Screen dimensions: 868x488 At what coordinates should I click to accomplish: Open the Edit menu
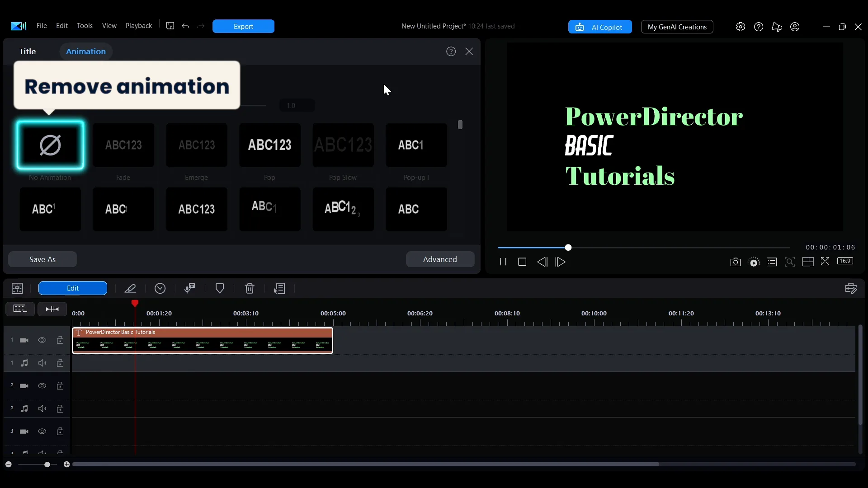pyautogui.click(x=62, y=26)
